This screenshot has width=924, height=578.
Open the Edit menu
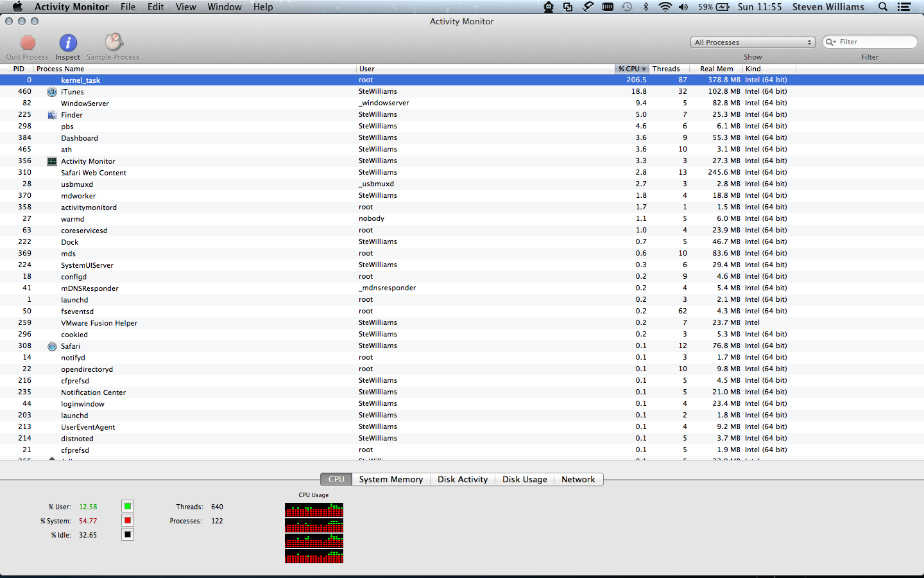coord(155,7)
